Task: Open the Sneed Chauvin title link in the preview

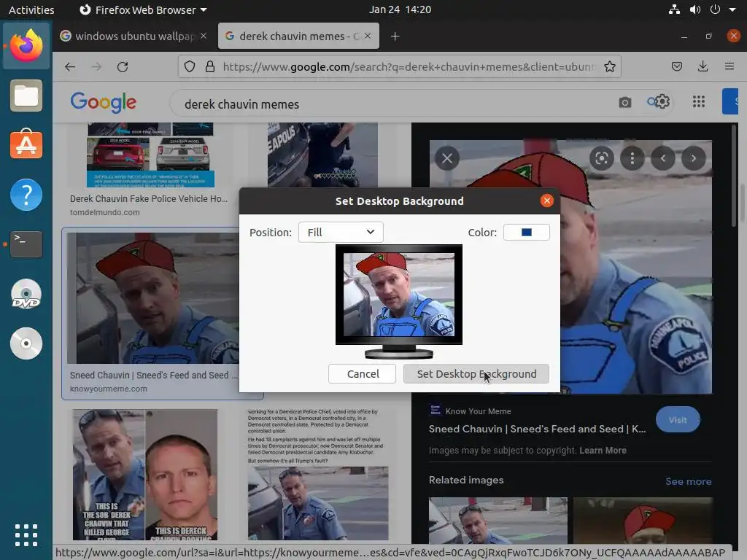Action: pos(537,429)
